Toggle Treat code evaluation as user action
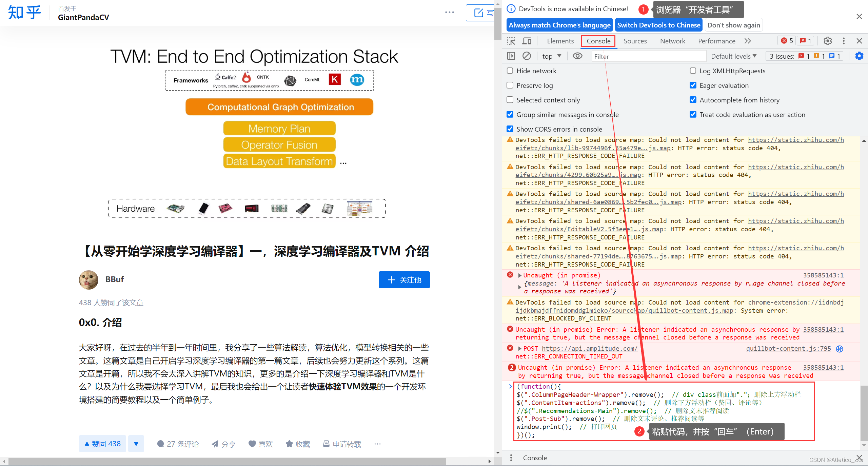Screen dimensions: 868x466 [693, 114]
